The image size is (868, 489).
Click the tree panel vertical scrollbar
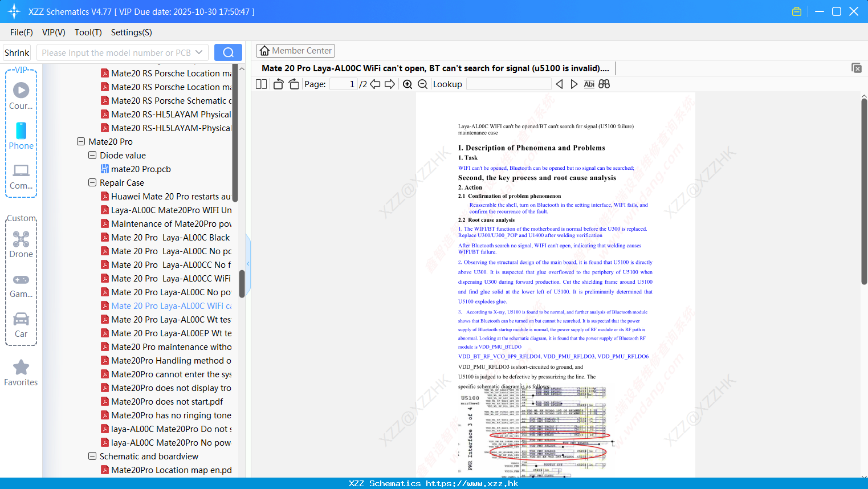point(242,283)
